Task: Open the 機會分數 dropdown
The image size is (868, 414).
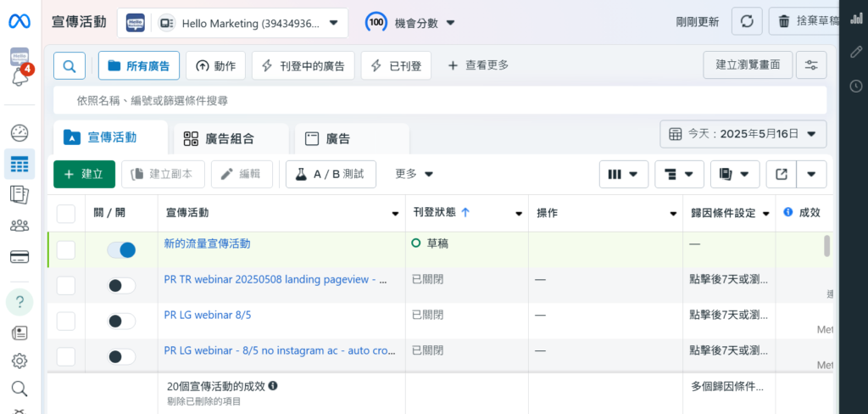Action: pos(411,23)
